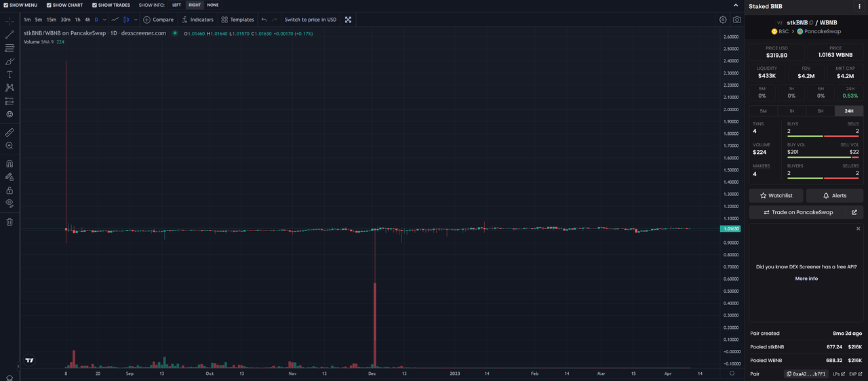Open chart settings gear icon

click(723, 20)
